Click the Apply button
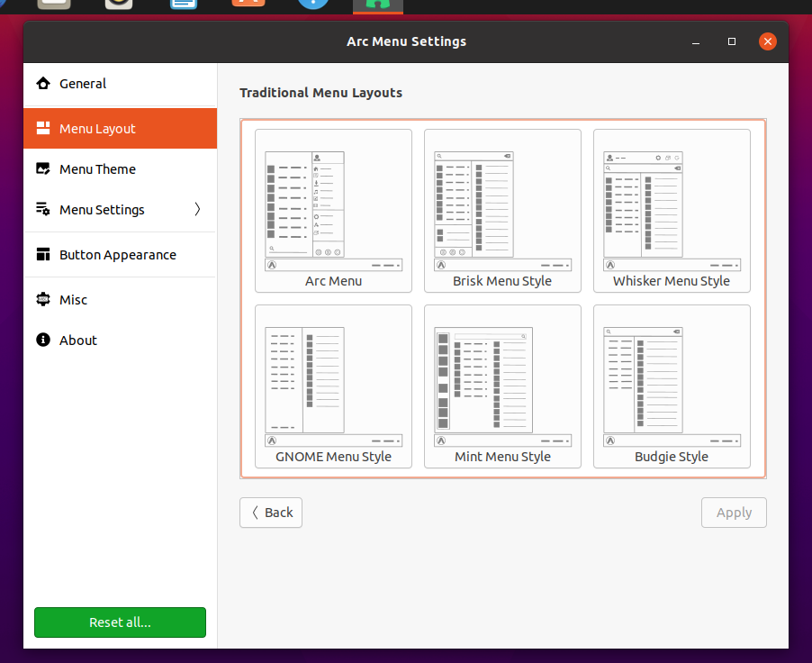The height and width of the screenshot is (663, 812). [734, 513]
